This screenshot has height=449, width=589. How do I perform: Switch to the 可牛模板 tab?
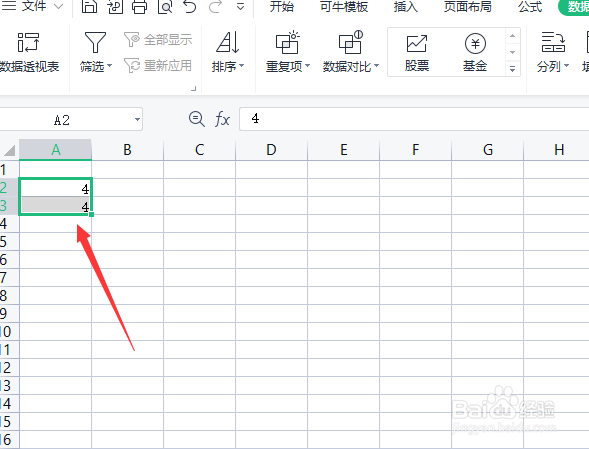tap(344, 6)
